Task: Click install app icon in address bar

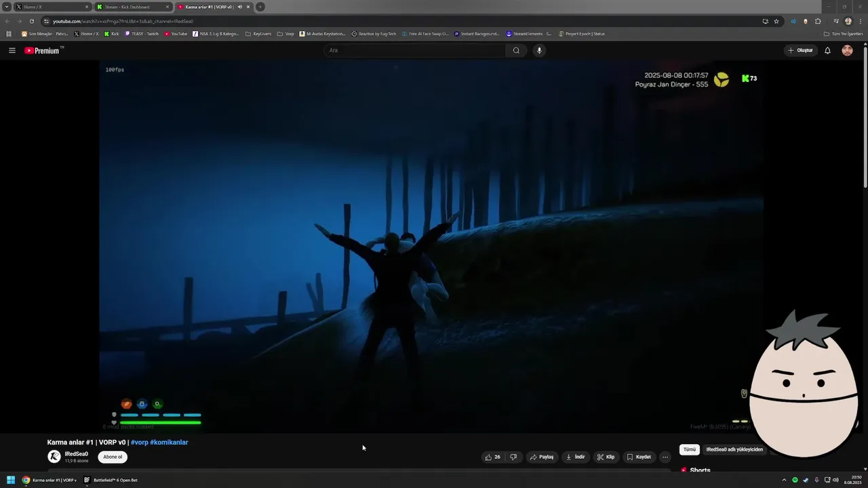Action: click(x=766, y=21)
